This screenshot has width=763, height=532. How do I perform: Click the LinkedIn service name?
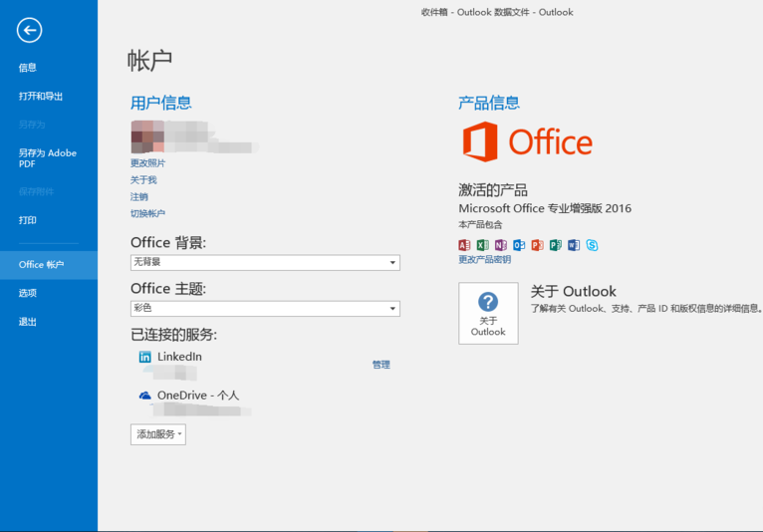(179, 357)
